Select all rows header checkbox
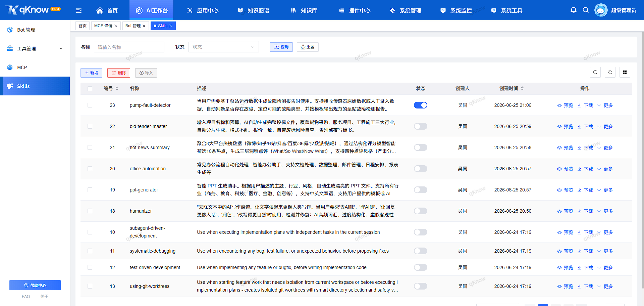This screenshot has height=306, width=644. (x=90, y=89)
